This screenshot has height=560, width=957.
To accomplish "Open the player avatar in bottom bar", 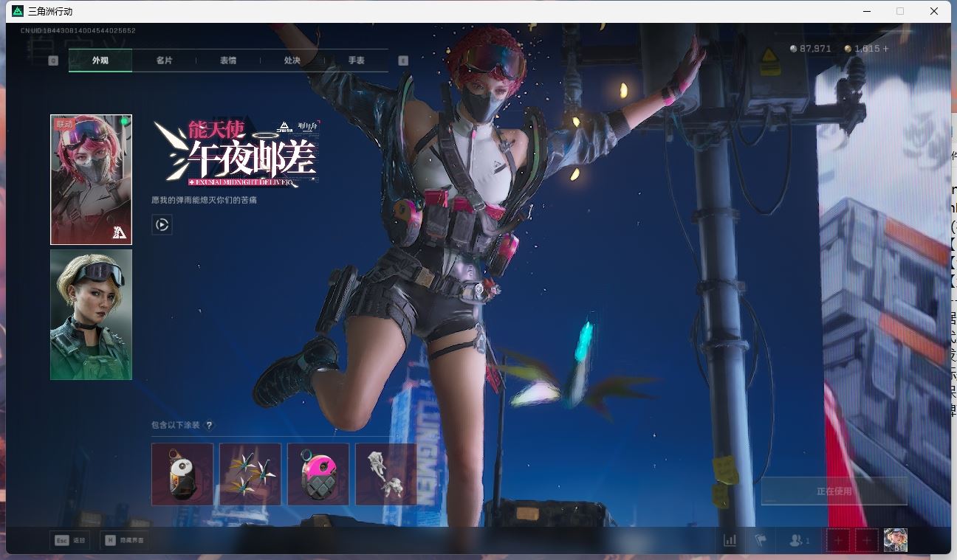I will [895, 540].
